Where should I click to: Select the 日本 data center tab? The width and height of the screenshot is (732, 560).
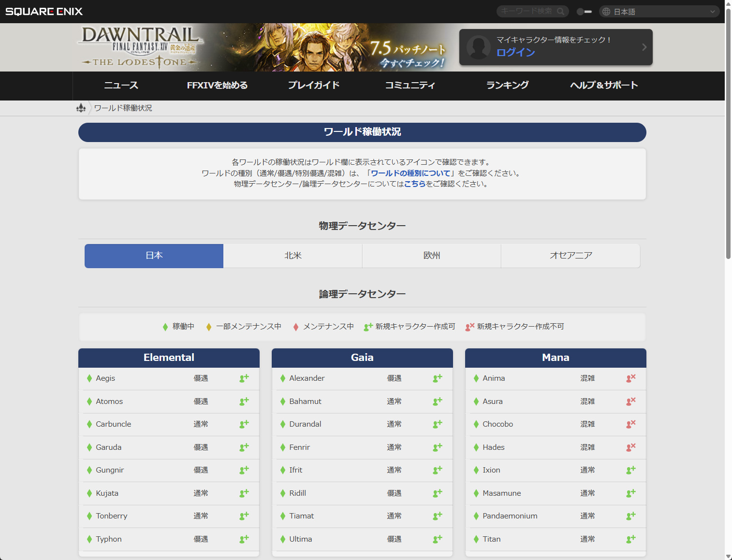tap(154, 256)
